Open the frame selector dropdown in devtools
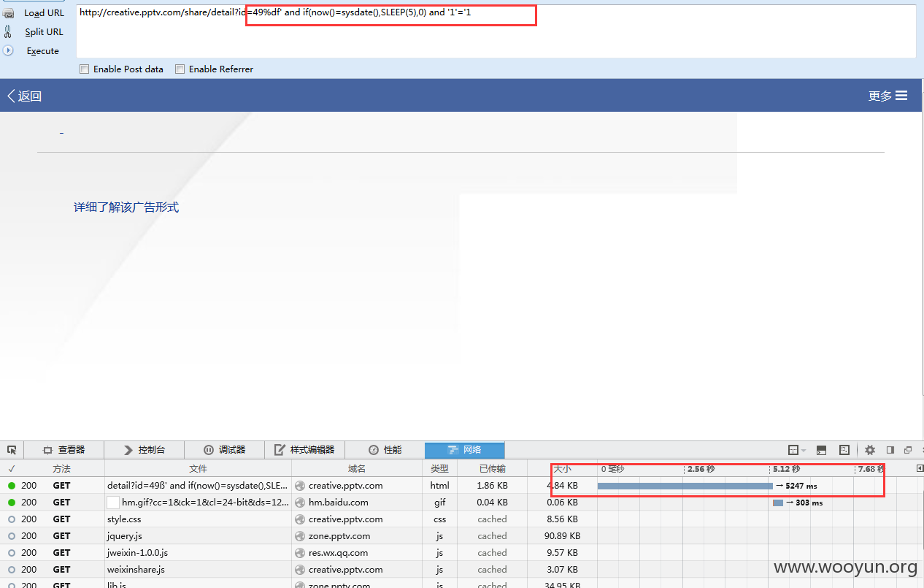This screenshot has height=588, width=924. pos(797,450)
